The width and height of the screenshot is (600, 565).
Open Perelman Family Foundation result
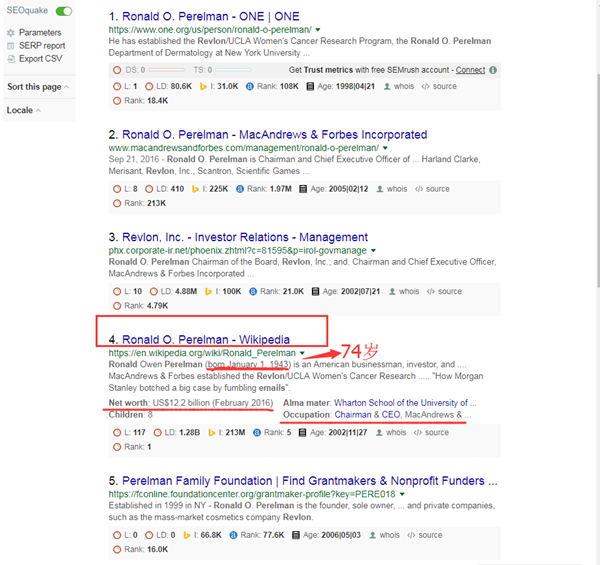click(x=310, y=481)
